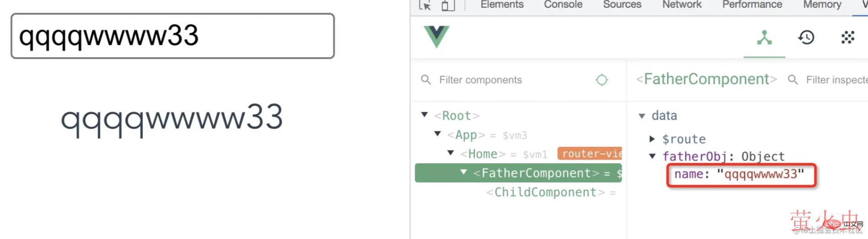Expand the $route data property
Image resolution: width=868 pixels, height=239 pixels.
[x=652, y=139]
